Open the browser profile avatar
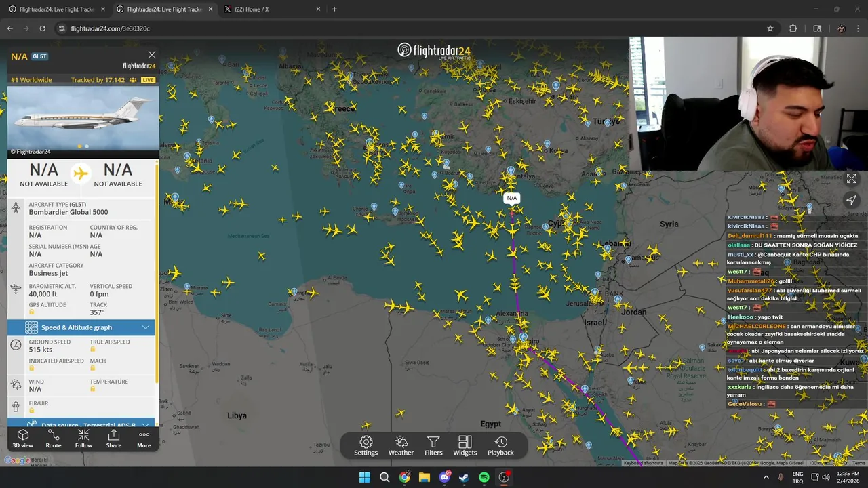 click(x=841, y=28)
